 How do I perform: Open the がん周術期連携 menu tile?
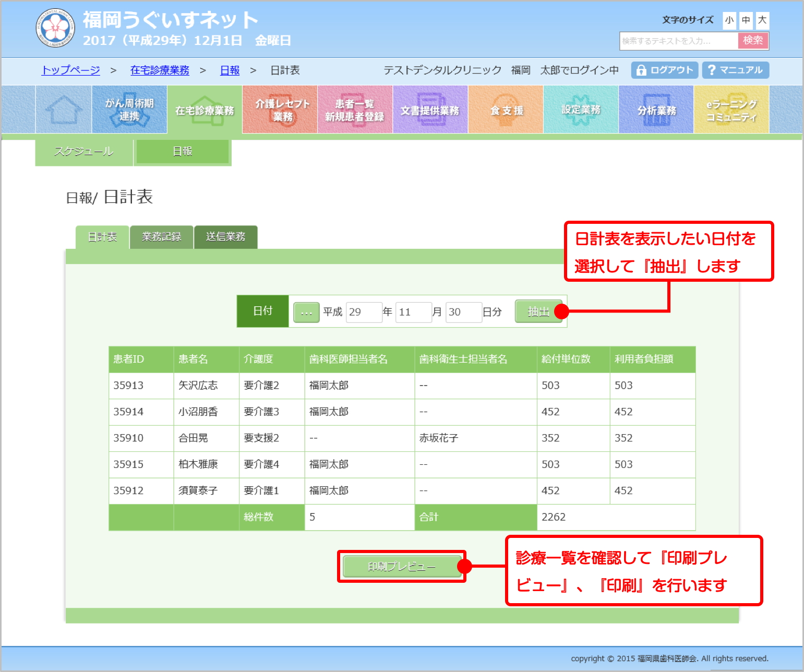coord(129,110)
